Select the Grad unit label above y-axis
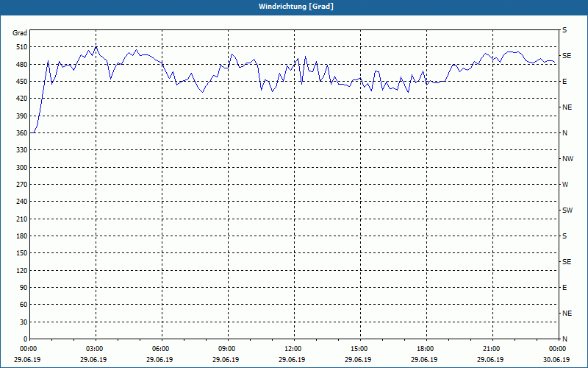This screenshot has height=368, width=588. [x=20, y=33]
